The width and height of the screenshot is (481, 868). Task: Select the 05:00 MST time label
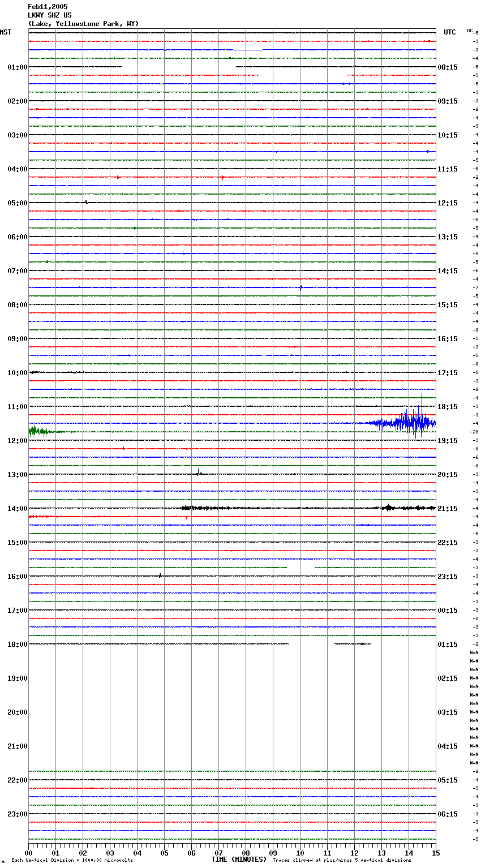18,203
